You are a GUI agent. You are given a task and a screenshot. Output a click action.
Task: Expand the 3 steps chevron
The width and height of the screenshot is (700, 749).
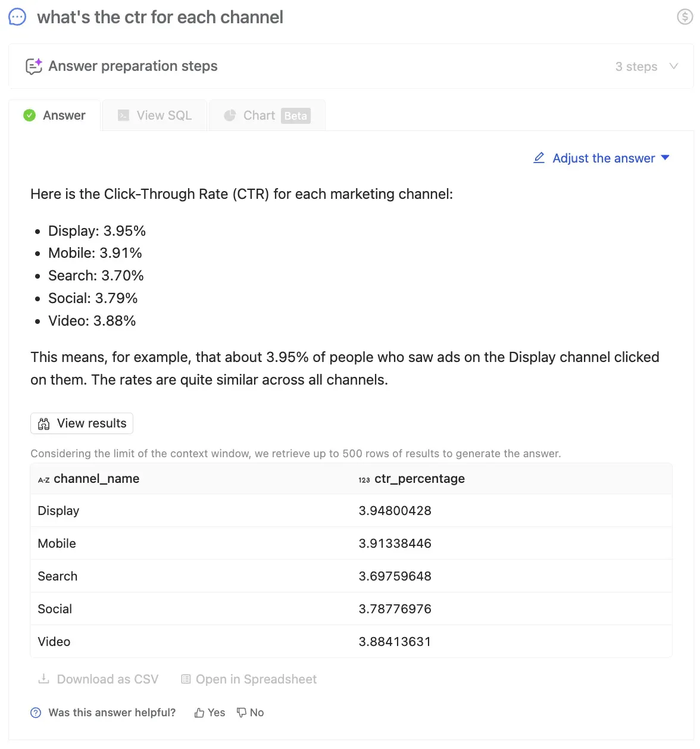coord(674,66)
